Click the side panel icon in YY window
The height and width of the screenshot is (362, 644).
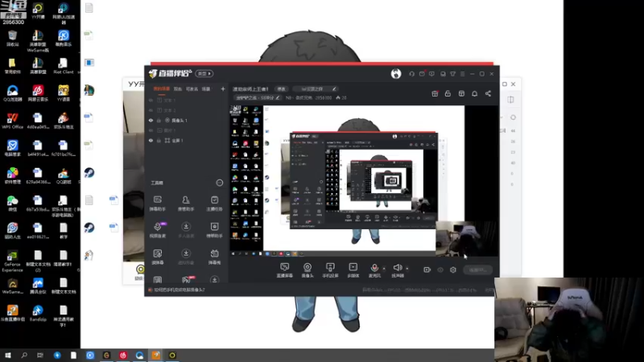click(x=510, y=99)
